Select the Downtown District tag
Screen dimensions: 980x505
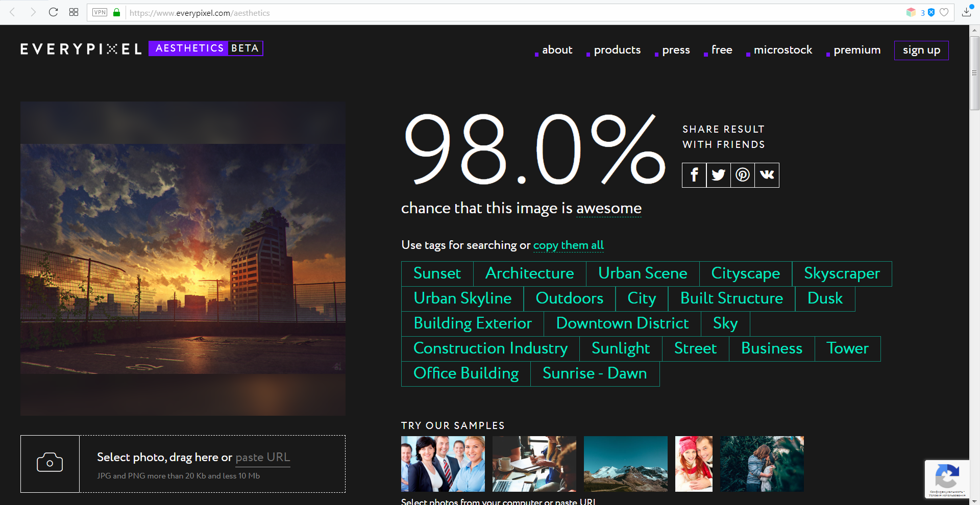(623, 324)
